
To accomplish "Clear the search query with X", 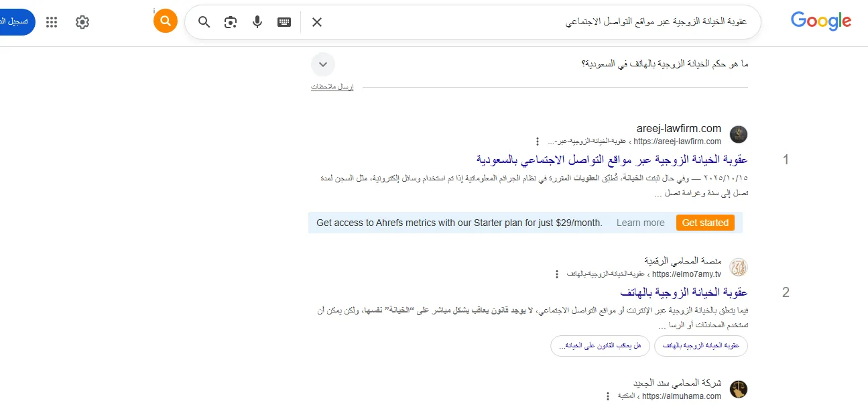I will 317,22.
